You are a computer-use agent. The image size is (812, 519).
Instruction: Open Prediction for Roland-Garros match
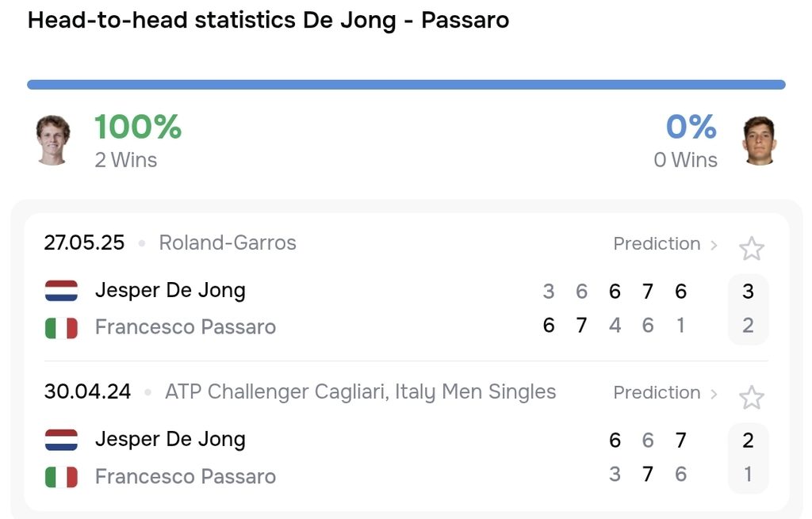pos(657,244)
